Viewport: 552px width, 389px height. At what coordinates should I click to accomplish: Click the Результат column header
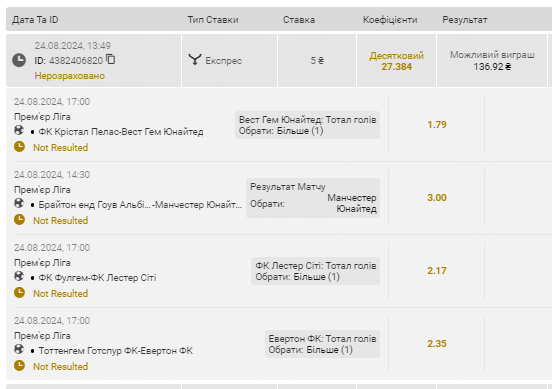tap(465, 20)
